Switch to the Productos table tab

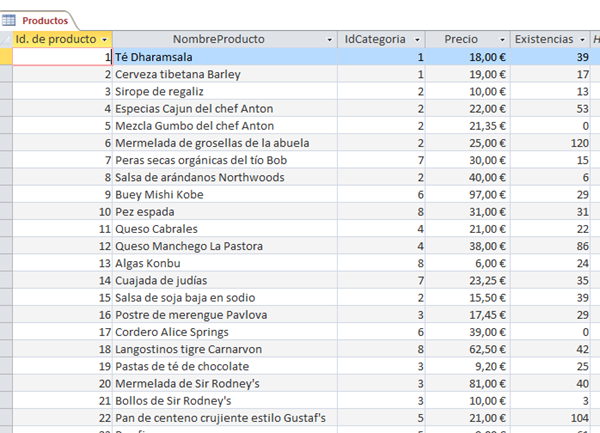coord(45,21)
